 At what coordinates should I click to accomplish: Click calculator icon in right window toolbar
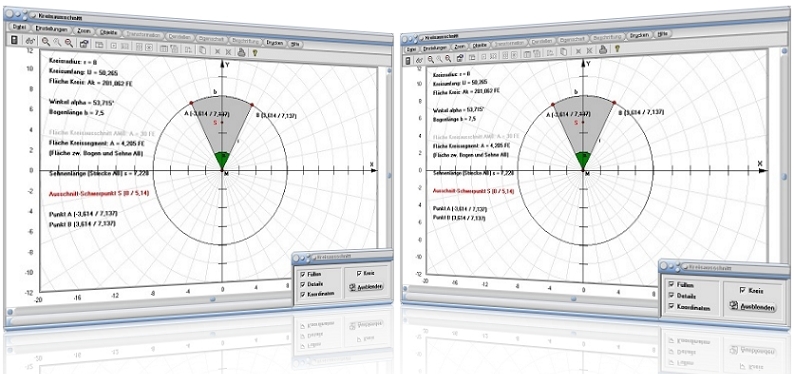click(408, 61)
